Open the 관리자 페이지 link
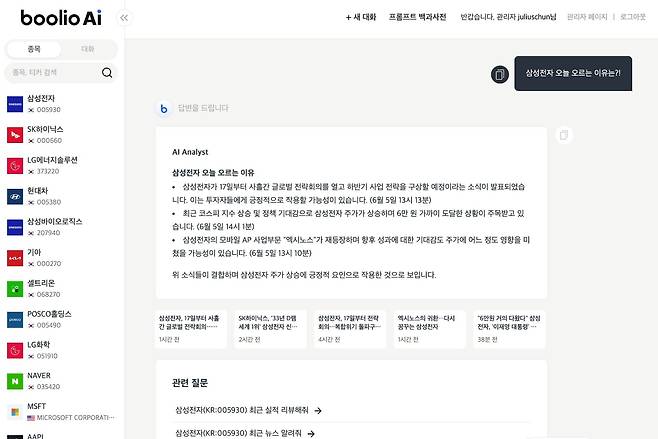The image size is (658, 439). click(587, 17)
